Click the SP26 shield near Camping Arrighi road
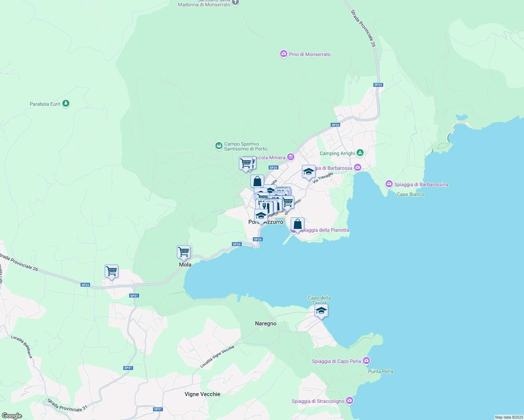Image resolution: width=524 pixels, height=420 pixels. (335, 125)
